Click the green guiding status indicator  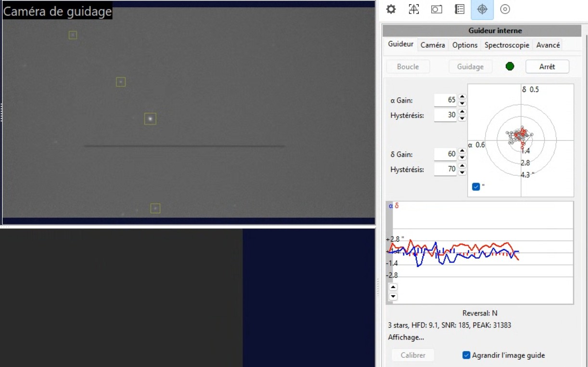[510, 66]
